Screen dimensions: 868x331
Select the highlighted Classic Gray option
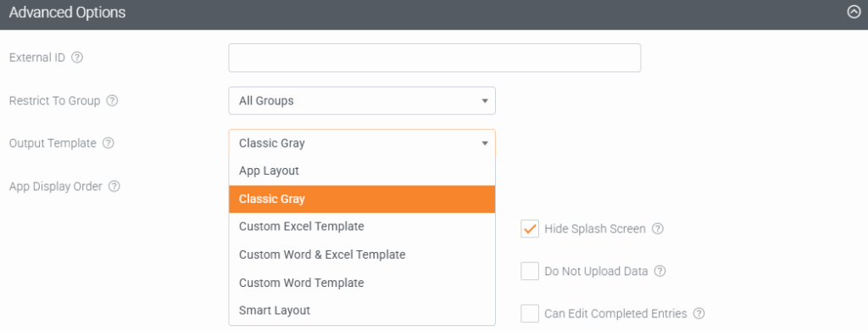click(x=362, y=199)
